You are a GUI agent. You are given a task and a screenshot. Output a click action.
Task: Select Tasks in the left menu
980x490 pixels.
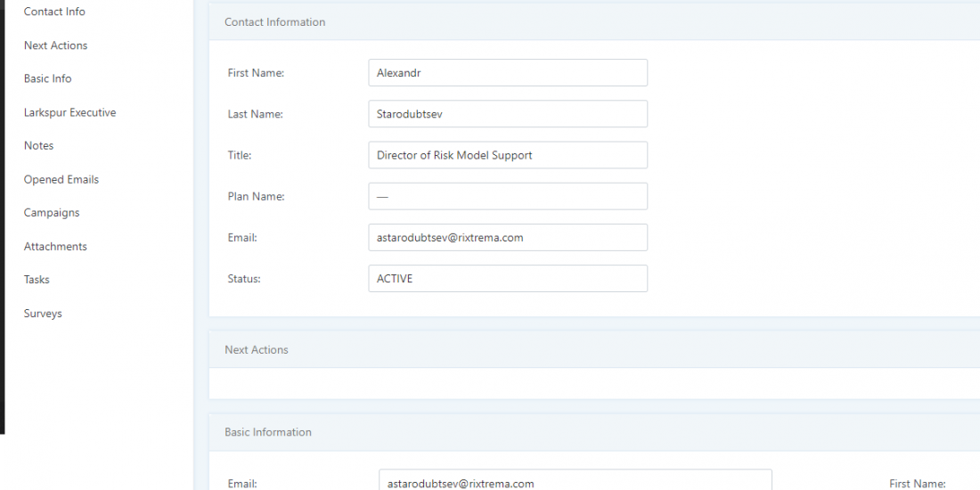coord(37,280)
